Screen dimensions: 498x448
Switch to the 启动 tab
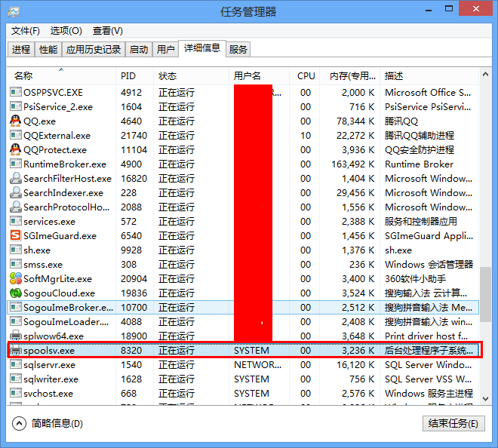point(139,50)
